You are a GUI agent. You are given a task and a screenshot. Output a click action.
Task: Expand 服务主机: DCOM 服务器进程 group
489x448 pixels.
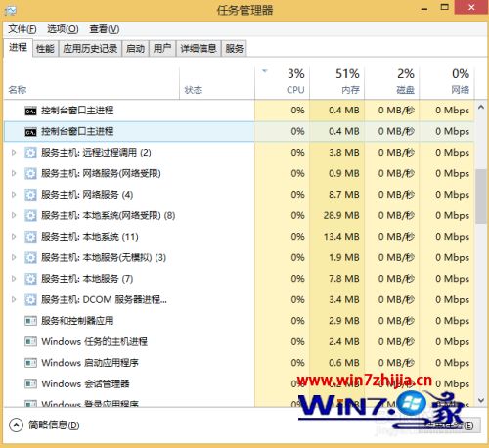[14, 299]
